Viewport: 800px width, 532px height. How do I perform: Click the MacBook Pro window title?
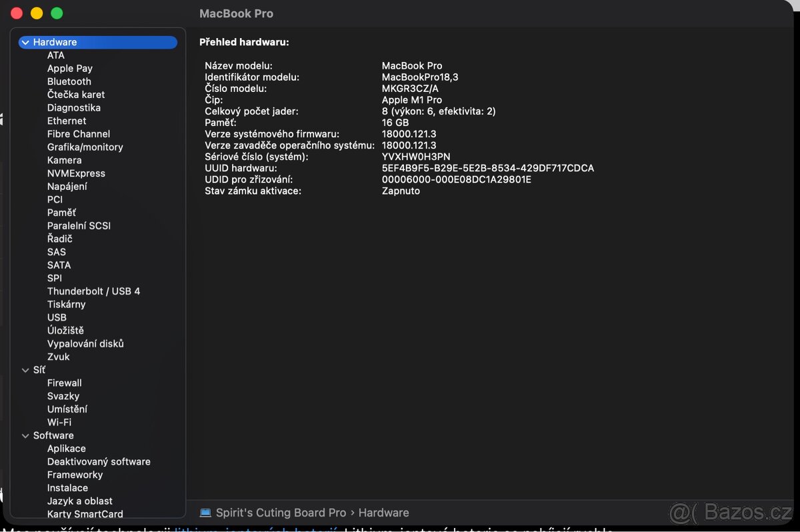(236, 13)
